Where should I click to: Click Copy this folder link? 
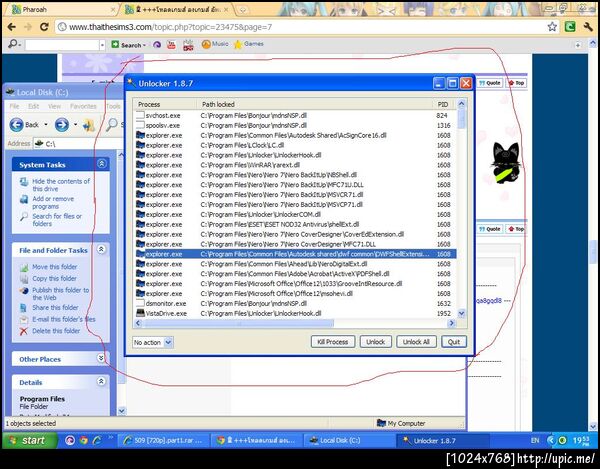(54, 278)
